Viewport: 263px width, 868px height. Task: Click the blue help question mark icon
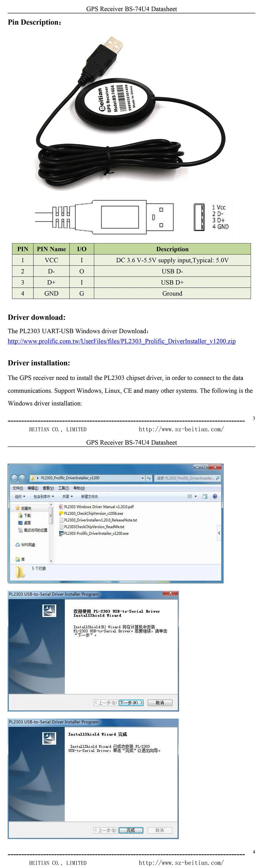(x=215, y=497)
